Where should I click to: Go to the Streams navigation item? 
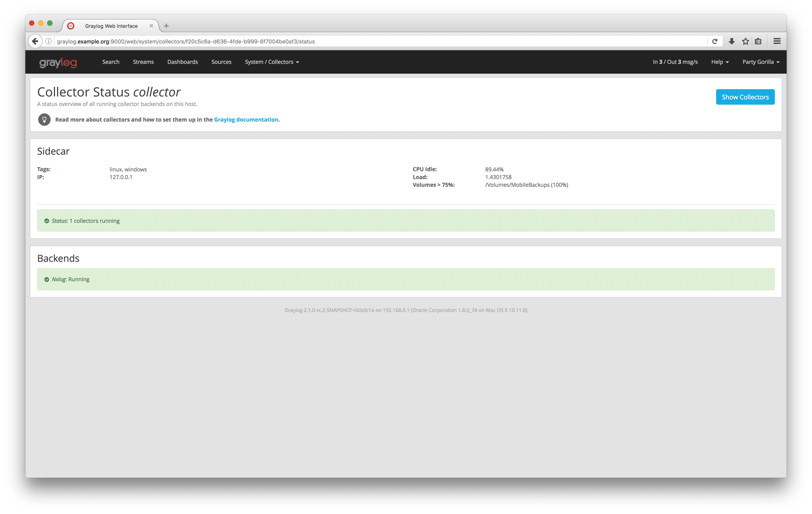tap(143, 62)
